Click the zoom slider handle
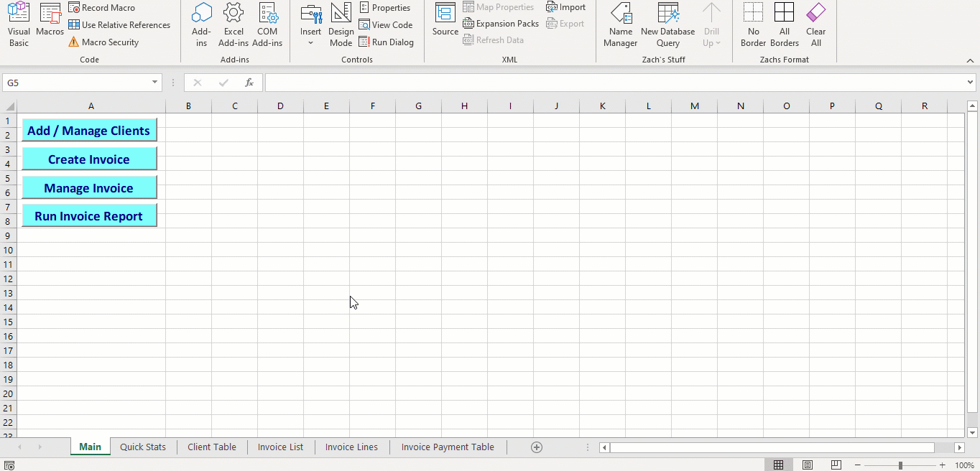The height and width of the screenshot is (471, 980). 900,465
